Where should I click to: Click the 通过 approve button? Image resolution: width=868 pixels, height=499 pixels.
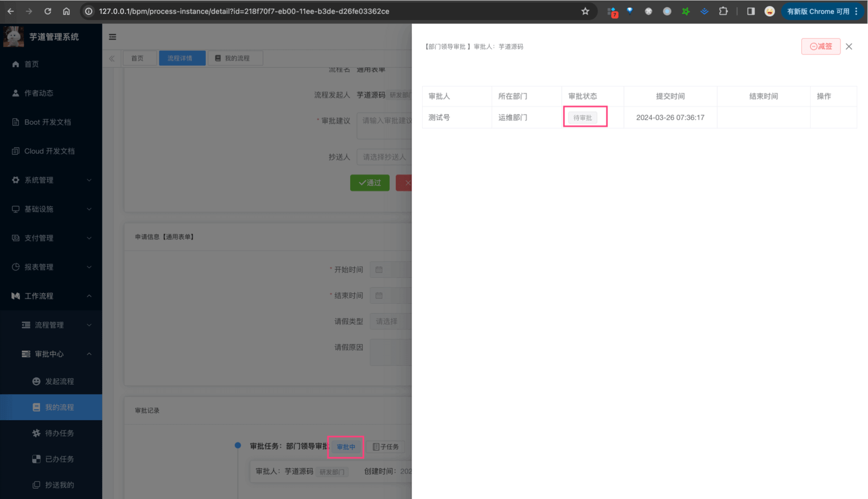click(369, 182)
